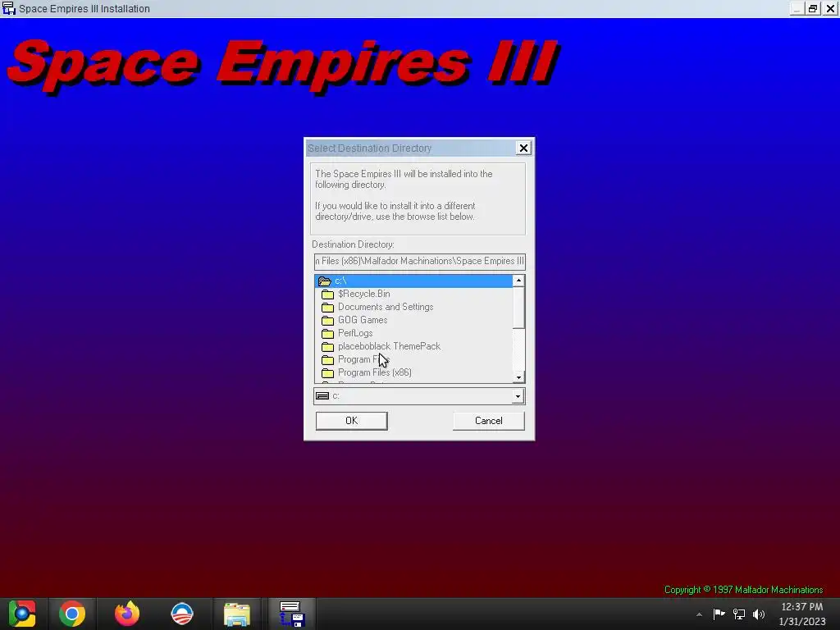This screenshot has width=840, height=630.
Task: Click the folder icon next to PerfLogs
Action: [x=327, y=334]
